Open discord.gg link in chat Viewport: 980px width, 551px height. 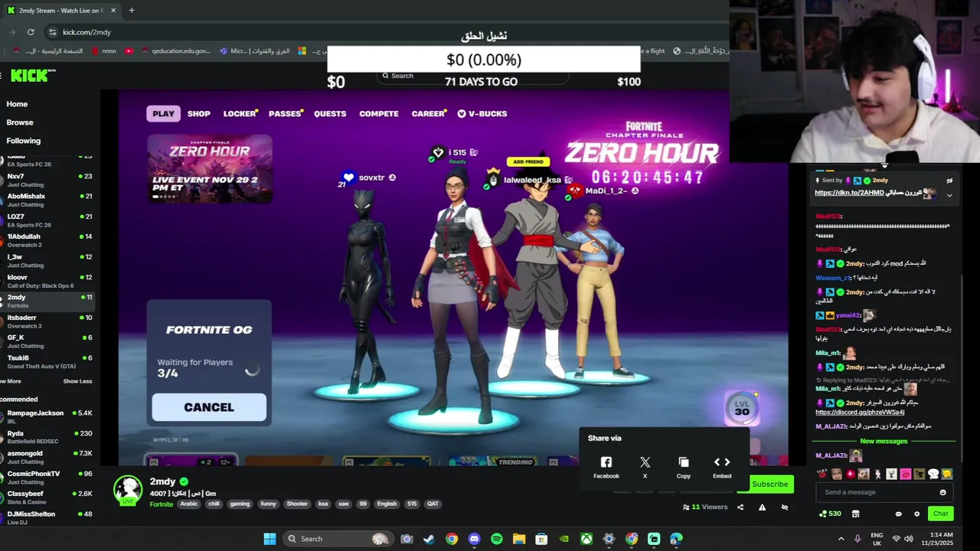860,412
